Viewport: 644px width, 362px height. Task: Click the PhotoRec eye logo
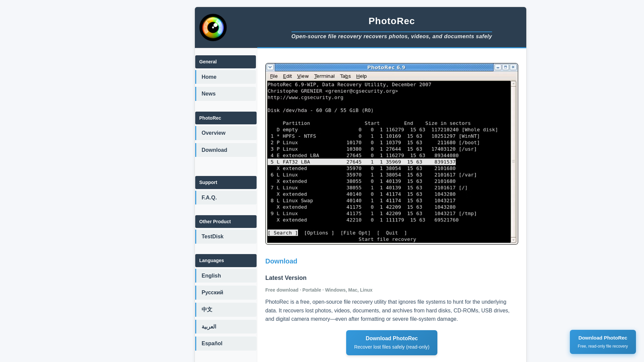pos(213,27)
